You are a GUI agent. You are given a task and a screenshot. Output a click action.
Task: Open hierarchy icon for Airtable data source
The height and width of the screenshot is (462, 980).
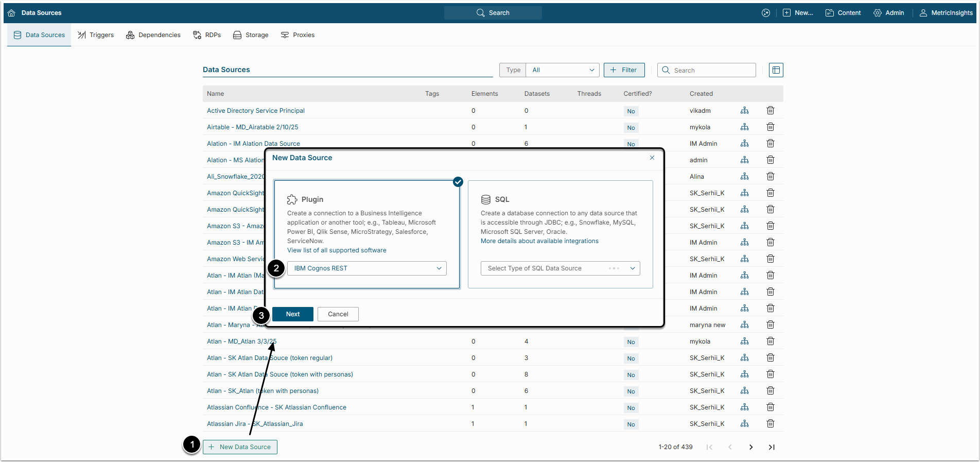click(744, 127)
